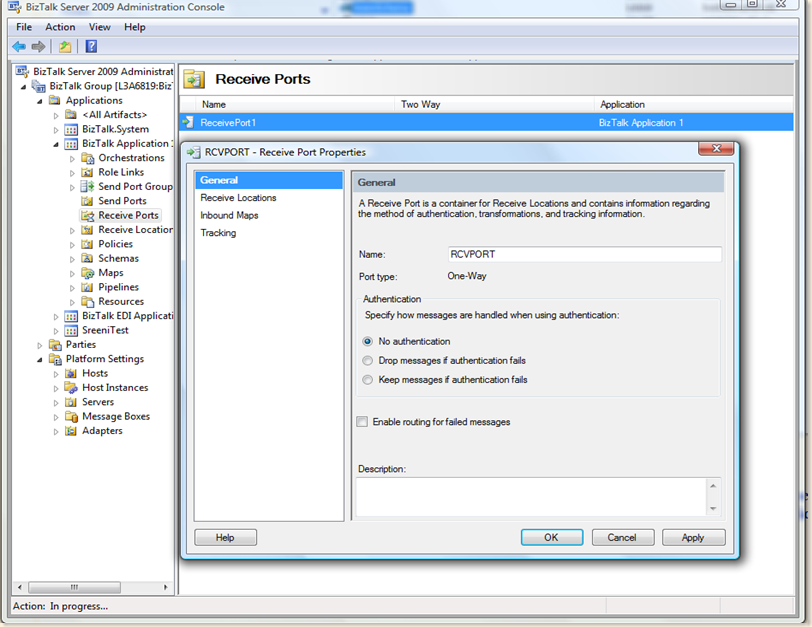
Task: Collapse the Platform Settings node
Action: coord(40,360)
